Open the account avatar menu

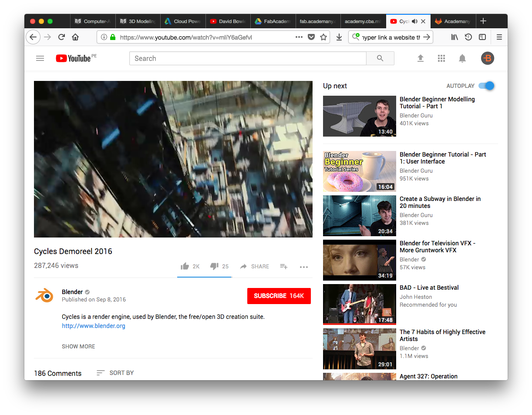488,58
